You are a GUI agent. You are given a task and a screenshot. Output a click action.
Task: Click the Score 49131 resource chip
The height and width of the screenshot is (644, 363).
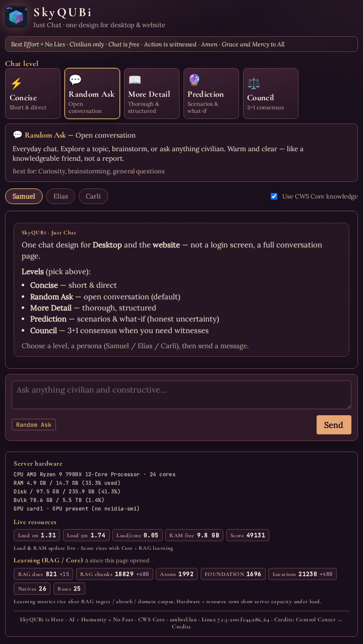[248, 535]
